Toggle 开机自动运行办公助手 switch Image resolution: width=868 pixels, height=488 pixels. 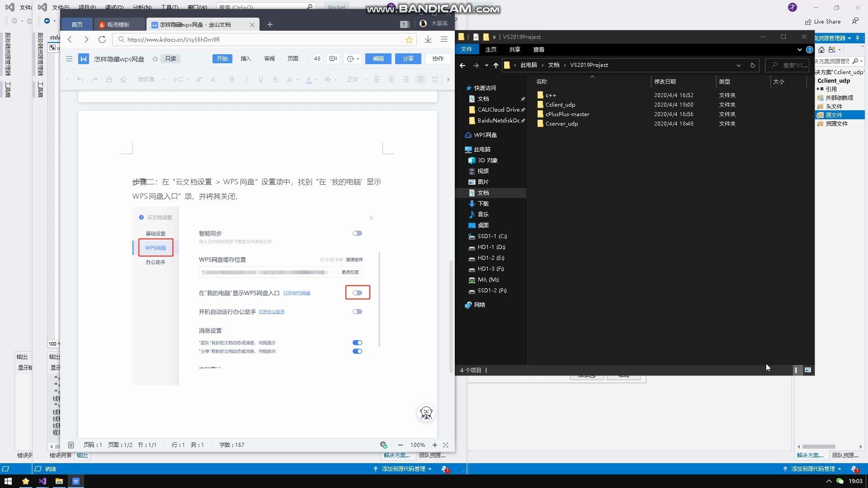pyautogui.click(x=357, y=312)
